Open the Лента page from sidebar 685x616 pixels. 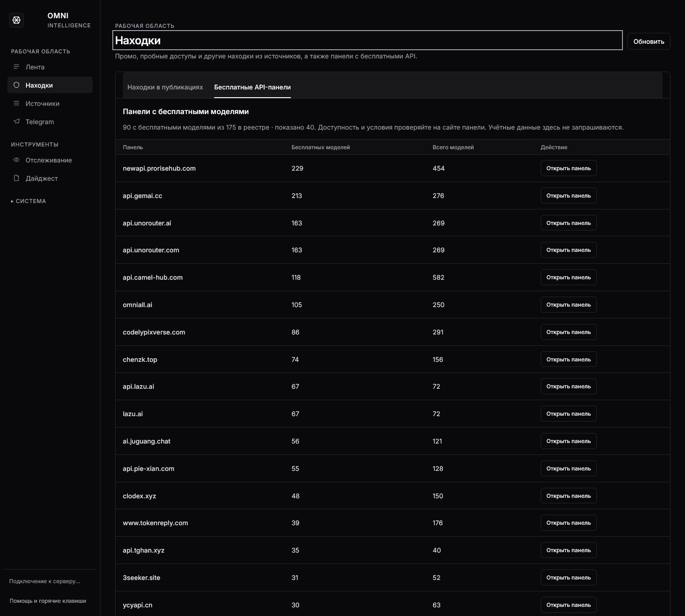tap(50, 67)
